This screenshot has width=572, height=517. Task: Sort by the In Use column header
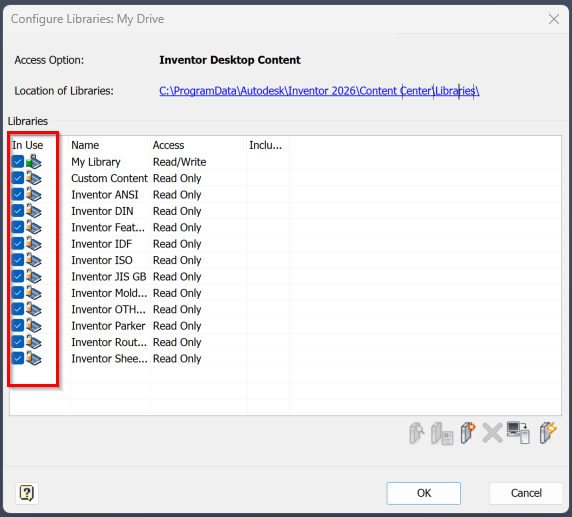28,145
